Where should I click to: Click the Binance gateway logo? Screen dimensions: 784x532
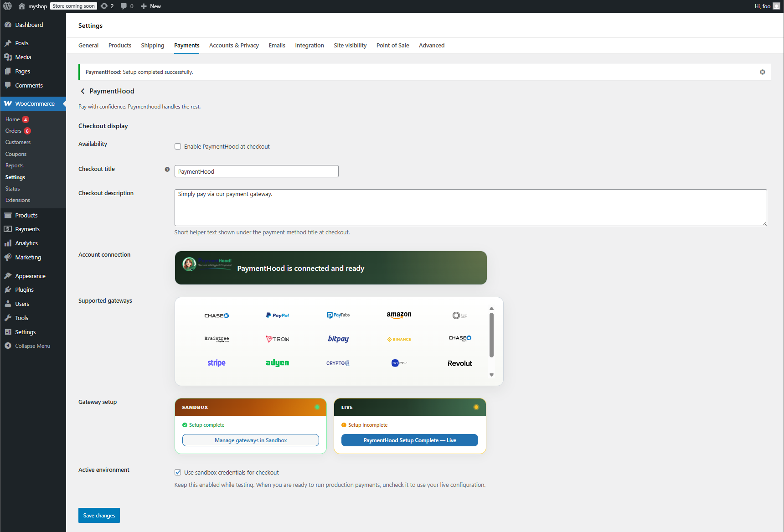(399, 339)
